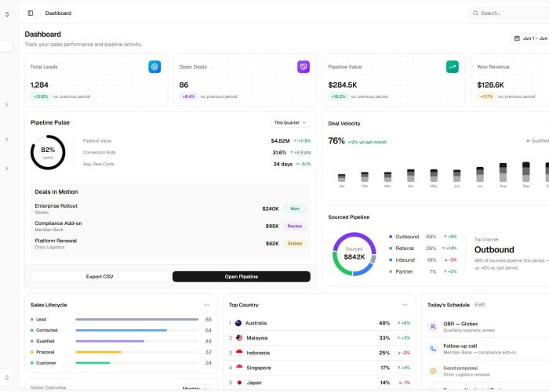This screenshot has width=549, height=392.
Task: Click the Outbound legend entry
Action: coord(423,237)
